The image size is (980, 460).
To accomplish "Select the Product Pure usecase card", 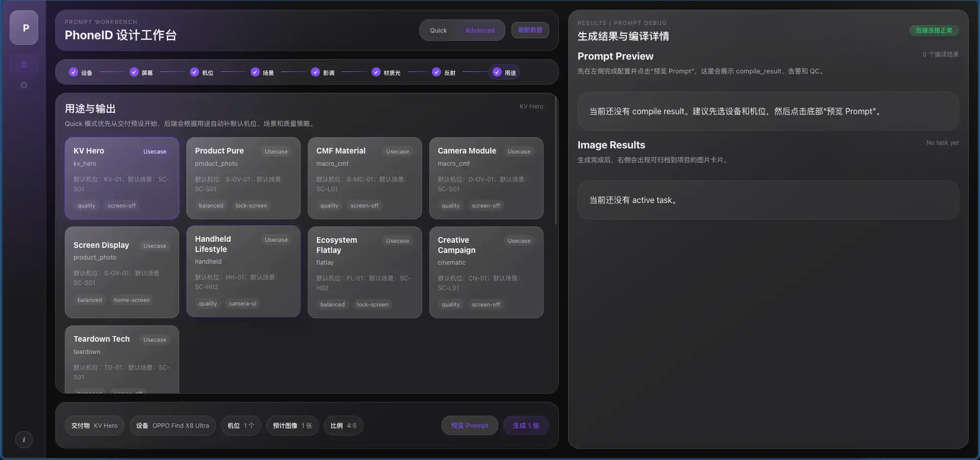I will (x=243, y=178).
